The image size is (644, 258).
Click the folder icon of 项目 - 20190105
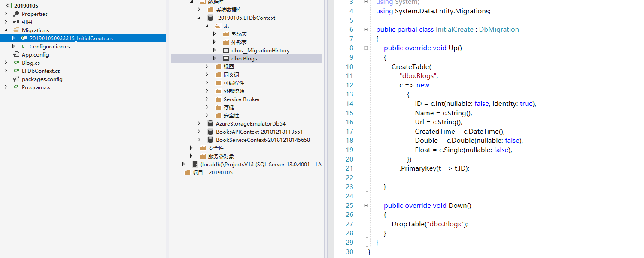[187, 172]
